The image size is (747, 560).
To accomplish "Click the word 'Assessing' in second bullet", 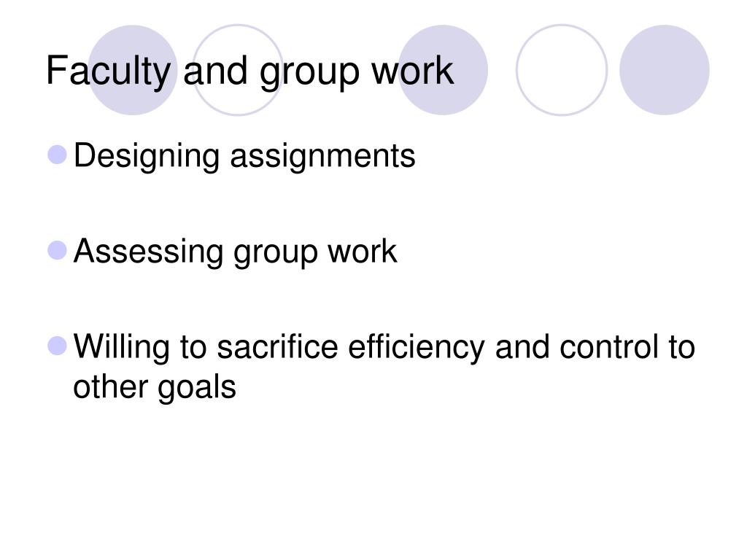I will (x=148, y=252).
